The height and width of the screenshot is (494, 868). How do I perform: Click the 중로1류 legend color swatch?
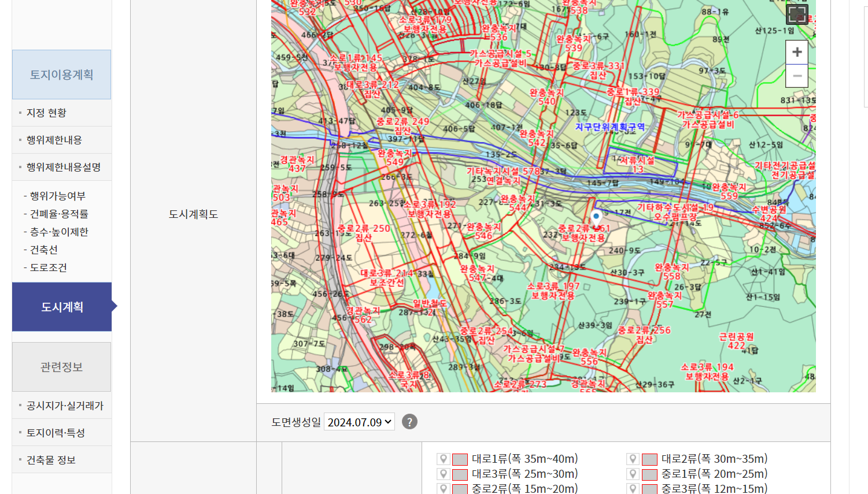coord(649,474)
